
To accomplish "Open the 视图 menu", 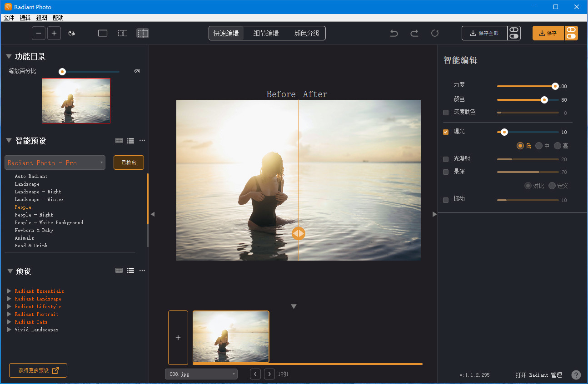I will (x=41, y=18).
